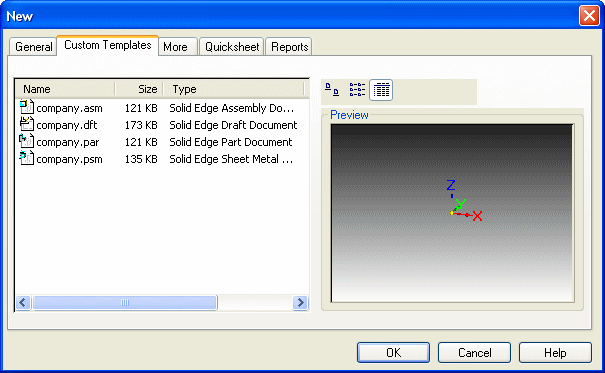Click the horizontal scrollbar left arrow
The image size is (605, 373).
pyautogui.click(x=23, y=302)
